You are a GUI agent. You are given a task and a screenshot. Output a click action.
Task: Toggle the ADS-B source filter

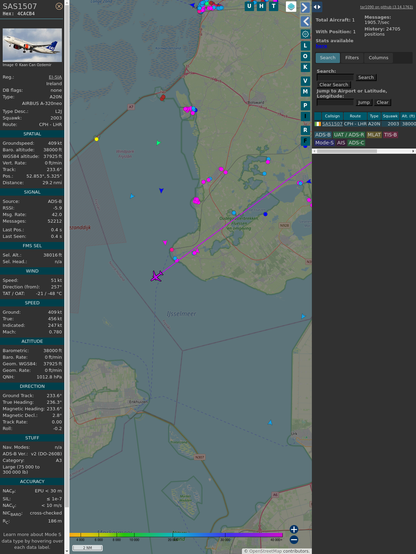point(322,135)
